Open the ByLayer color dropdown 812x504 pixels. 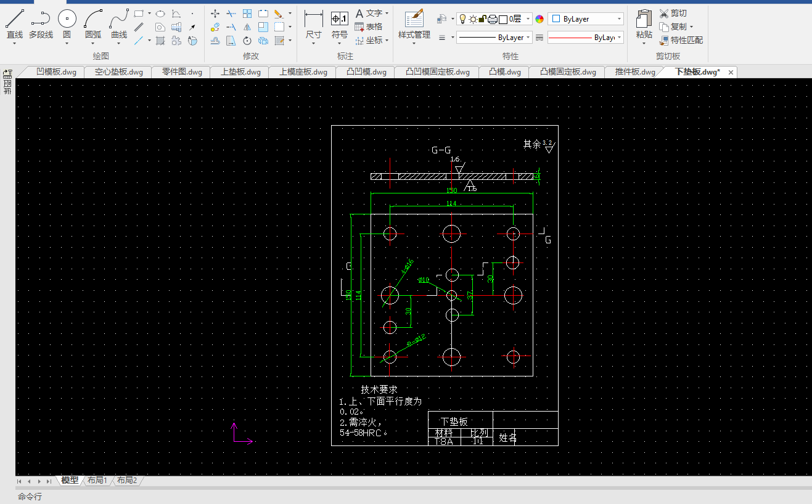pyautogui.click(x=619, y=19)
